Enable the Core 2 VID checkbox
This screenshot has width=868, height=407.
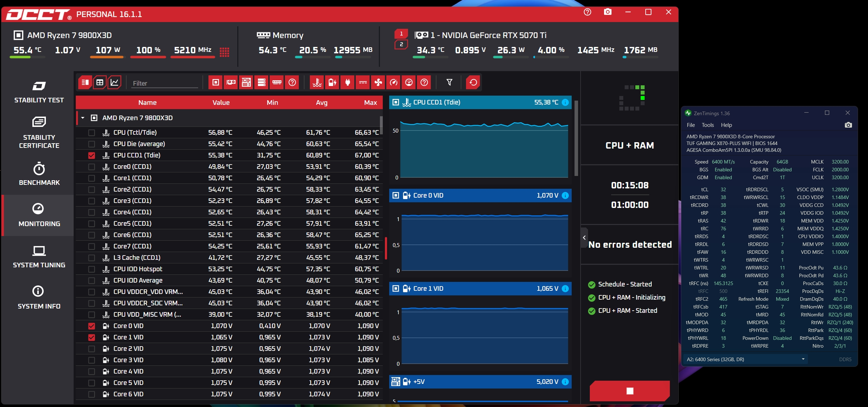91,349
